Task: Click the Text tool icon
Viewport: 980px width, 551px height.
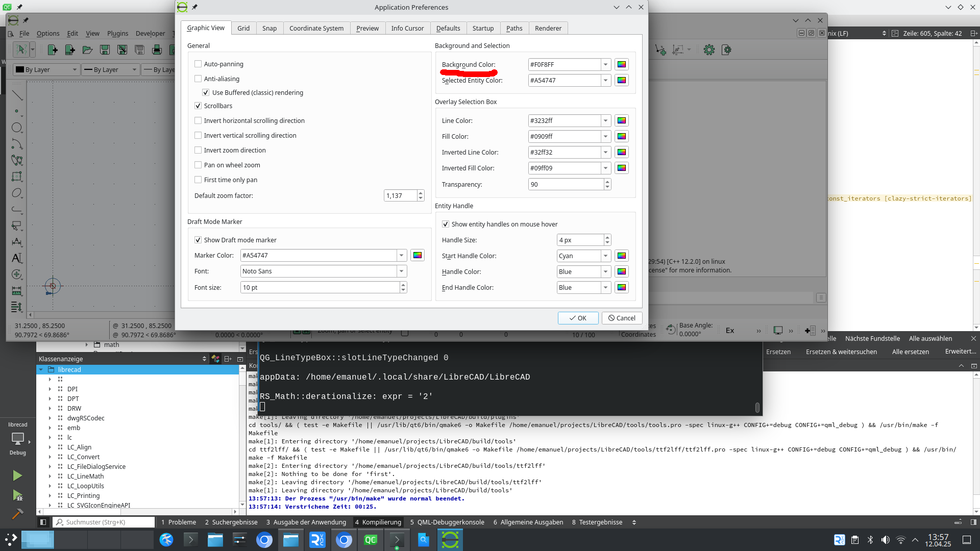Action: coord(17,258)
